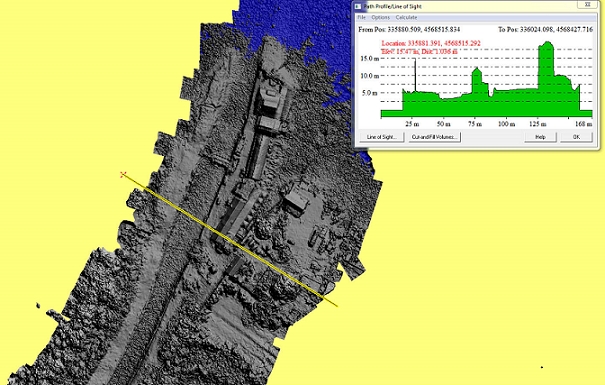Click the red 'Location: 335881.391, 4568515.292' text

point(431,43)
